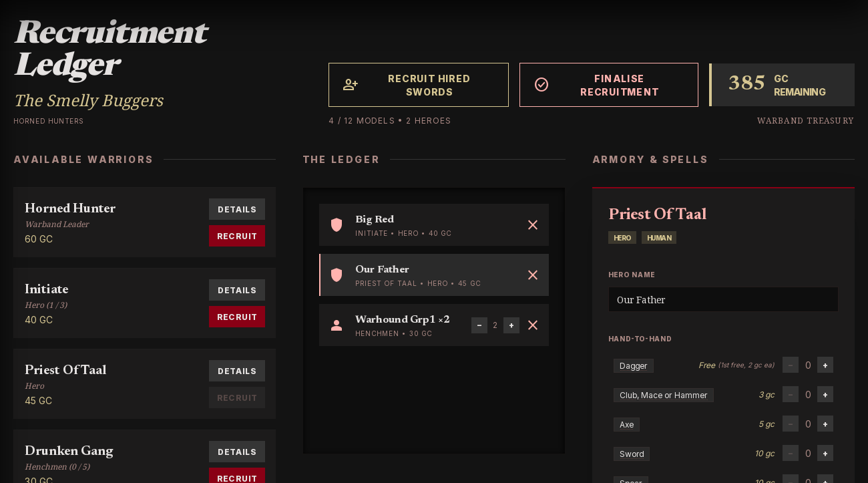This screenshot has width=868, height=483.
Task: Increase Axe quantity by one
Action: [825, 424]
